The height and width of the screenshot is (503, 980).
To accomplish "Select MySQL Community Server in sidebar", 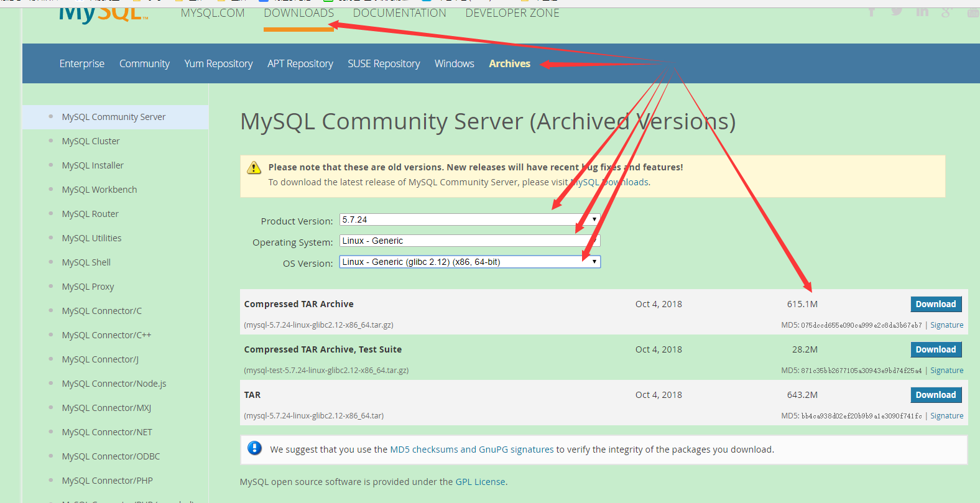I will pyautogui.click(x=114, y=117).
